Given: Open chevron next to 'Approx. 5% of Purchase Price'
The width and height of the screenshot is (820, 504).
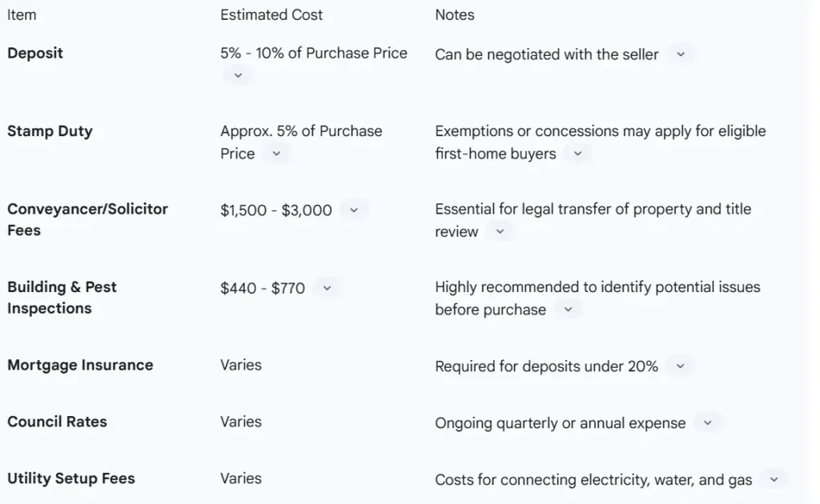Looking at the screenshot, I should (276, 154).
